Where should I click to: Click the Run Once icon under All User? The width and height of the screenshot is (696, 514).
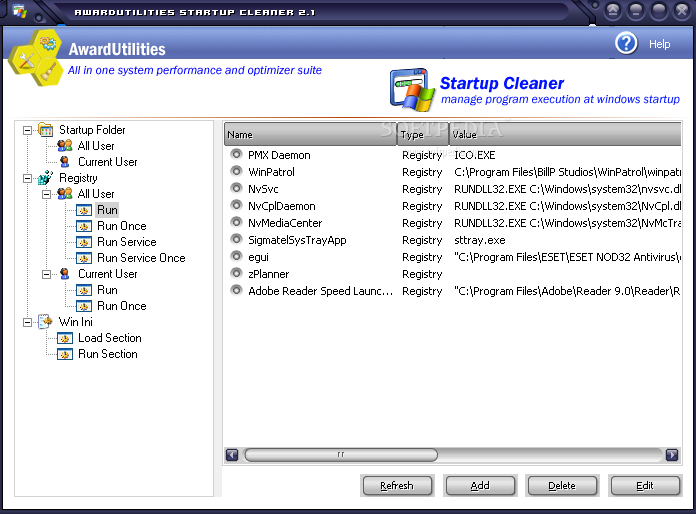coord(84,226)
